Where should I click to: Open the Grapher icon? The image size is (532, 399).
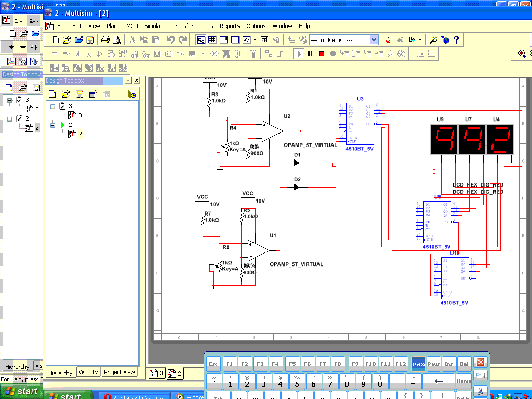pos(247,40)
